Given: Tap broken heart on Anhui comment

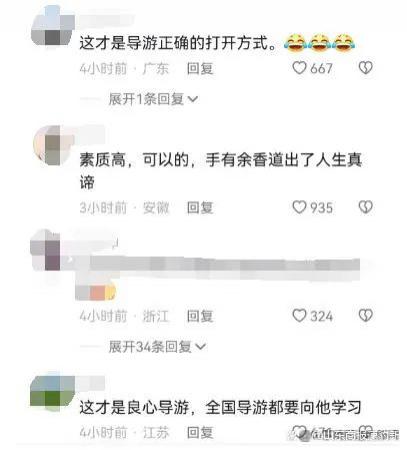Looking at the screenshot, I should click(366, 207).
